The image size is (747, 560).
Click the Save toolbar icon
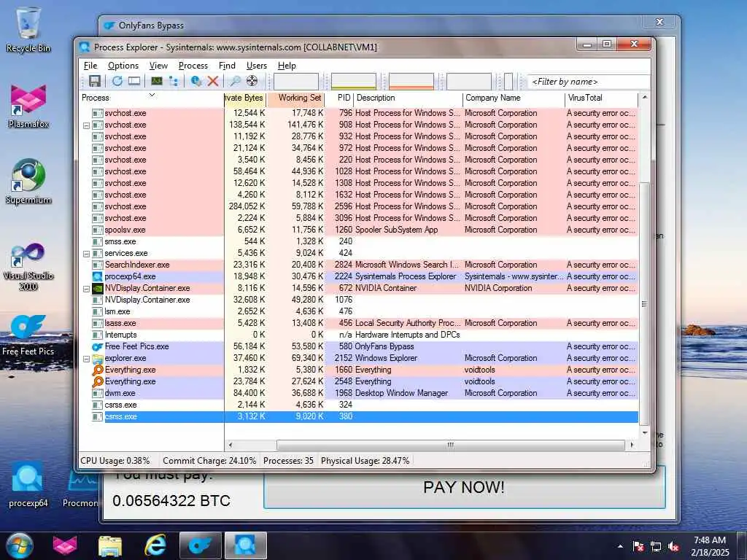[x=94, y=81]
